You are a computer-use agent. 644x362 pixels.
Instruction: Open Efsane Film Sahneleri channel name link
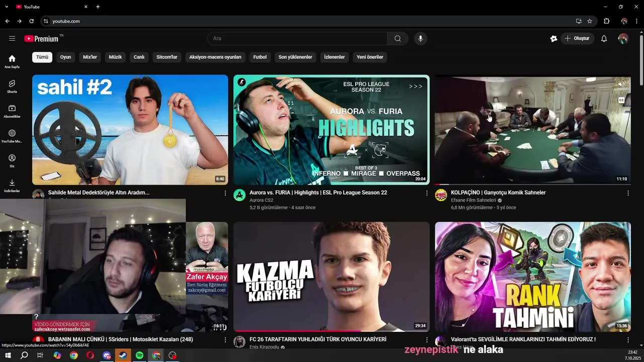[x=473, y=200]
